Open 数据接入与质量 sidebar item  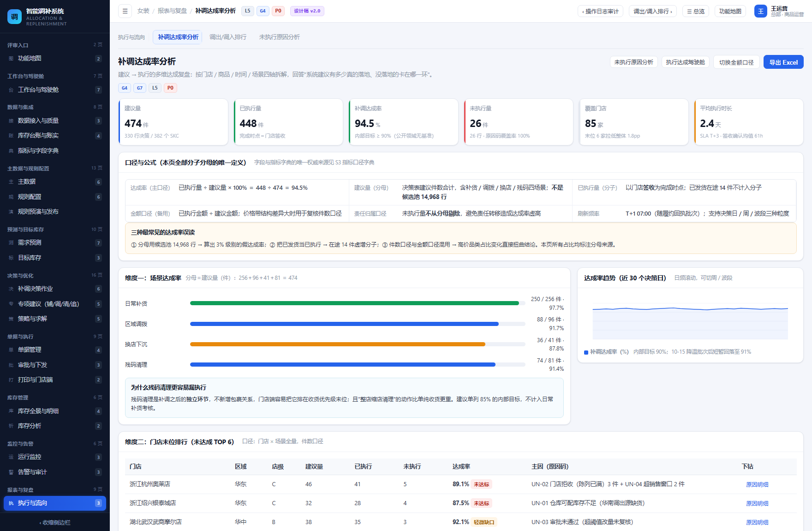(x=55, y=121)
